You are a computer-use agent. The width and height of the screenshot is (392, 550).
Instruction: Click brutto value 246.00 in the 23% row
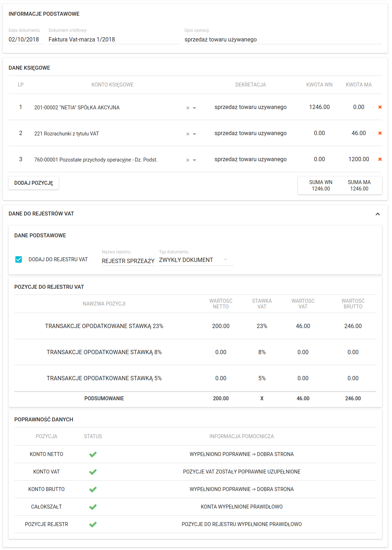pos(353,326)
